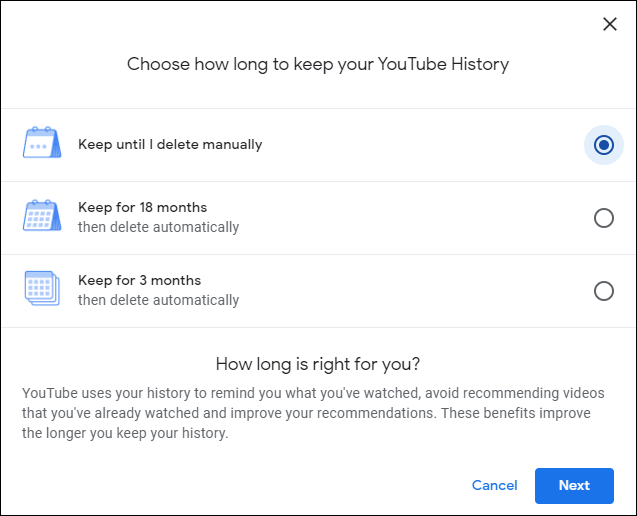Screen dimensions: 637x516
Task: Pick the 'Keep for 3 months' radio button
Action: click(604, 291)
